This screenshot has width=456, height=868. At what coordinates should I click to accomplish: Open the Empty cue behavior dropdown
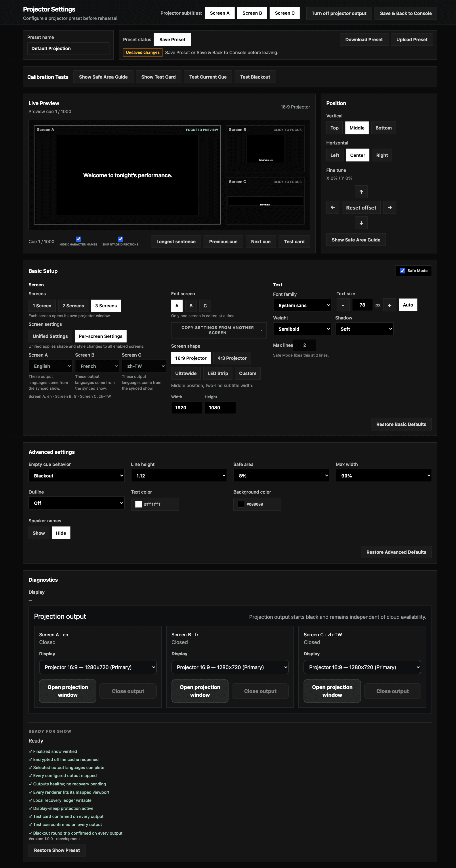77,476
